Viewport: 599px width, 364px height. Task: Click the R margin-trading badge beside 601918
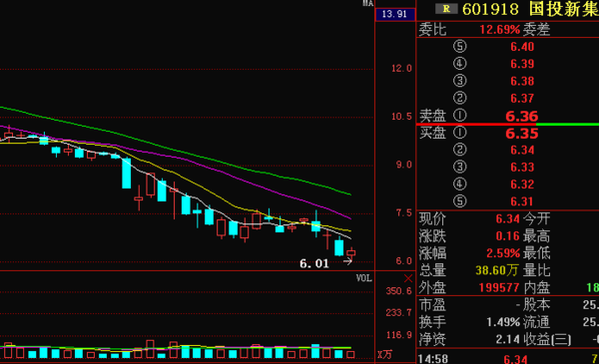pos(446,9)
